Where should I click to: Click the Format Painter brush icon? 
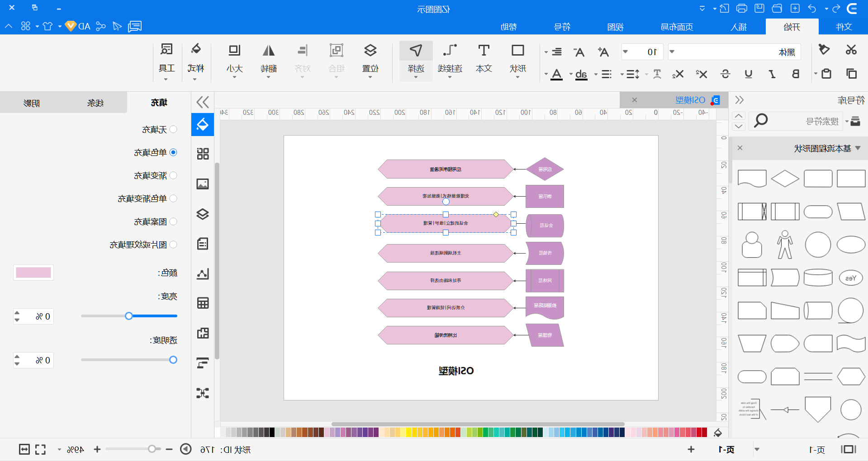pos(824,50)
